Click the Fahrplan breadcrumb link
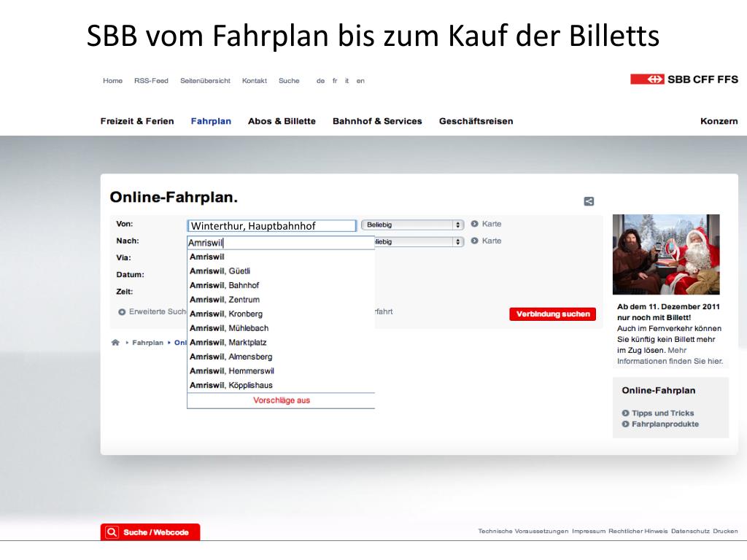Viewport: 747px width, 560px height. coord(147,343)
